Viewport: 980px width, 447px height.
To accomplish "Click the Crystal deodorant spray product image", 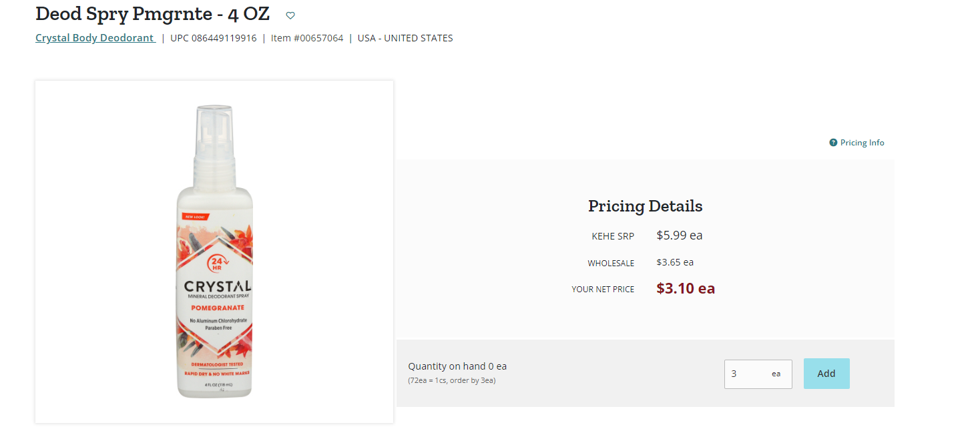I will tap(214, 252).
